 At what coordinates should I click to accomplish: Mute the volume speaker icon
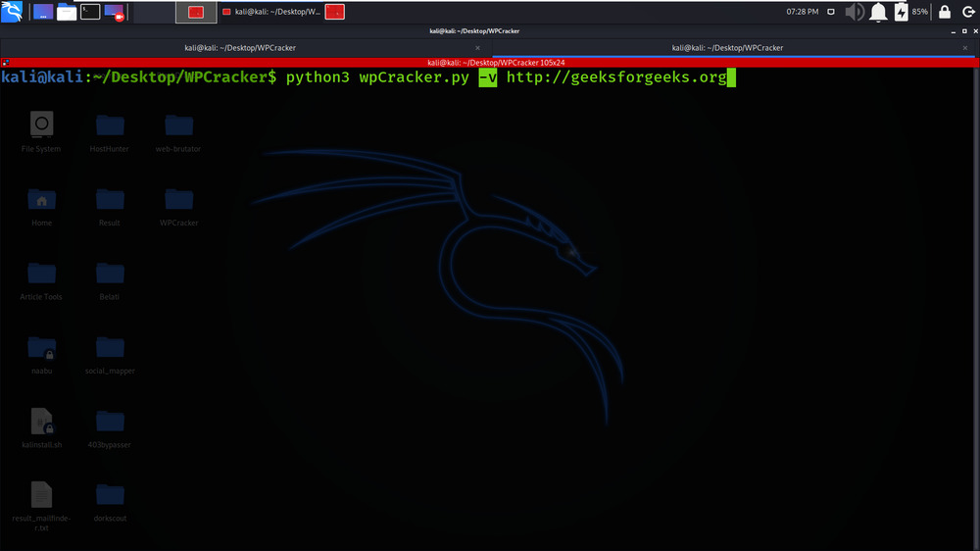[855, 12]
